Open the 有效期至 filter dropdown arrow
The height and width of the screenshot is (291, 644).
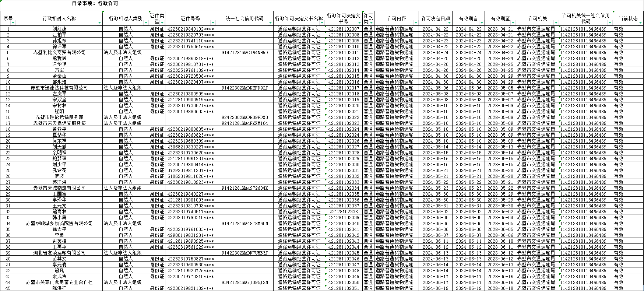(x=513, y=23)
